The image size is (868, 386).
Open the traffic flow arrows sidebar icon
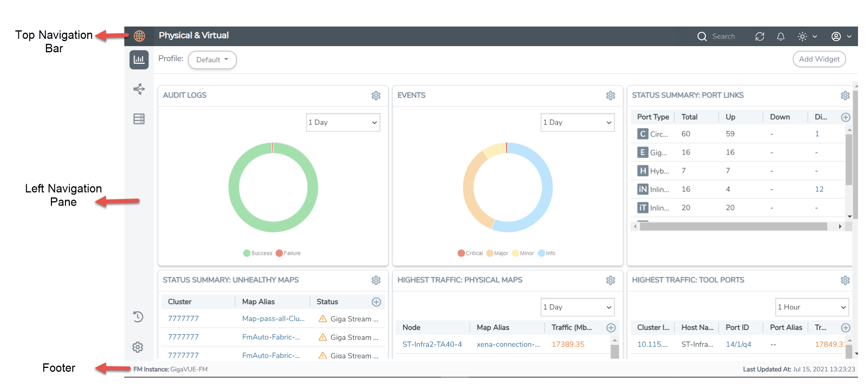point(139,89)
